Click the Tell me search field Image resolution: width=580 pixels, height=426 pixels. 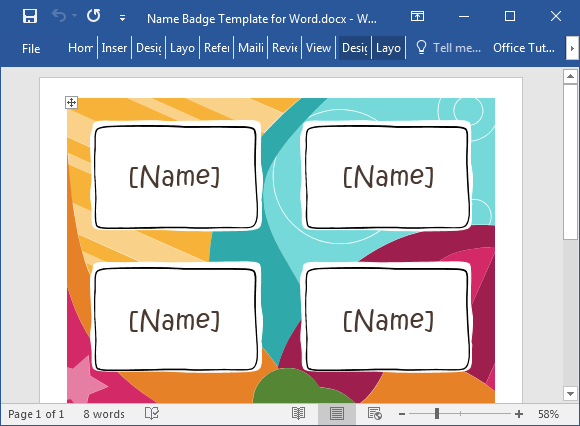coord(457,48)
